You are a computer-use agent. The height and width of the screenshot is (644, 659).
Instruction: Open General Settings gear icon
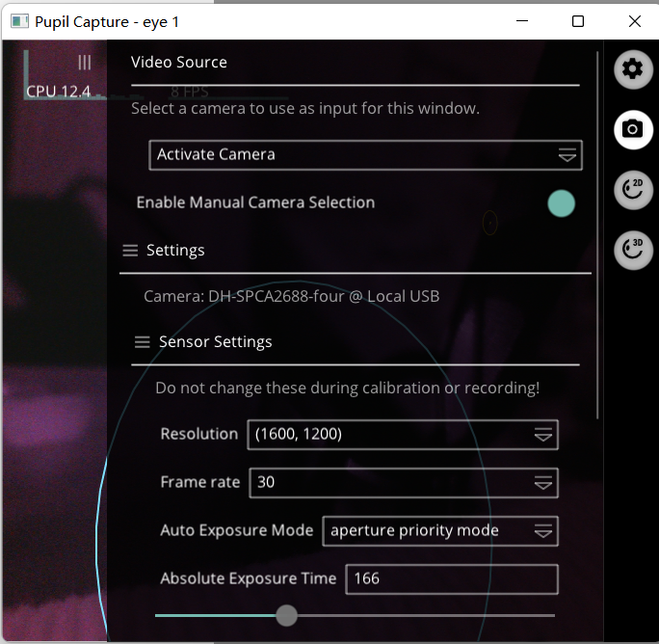(x=633, y=69)
